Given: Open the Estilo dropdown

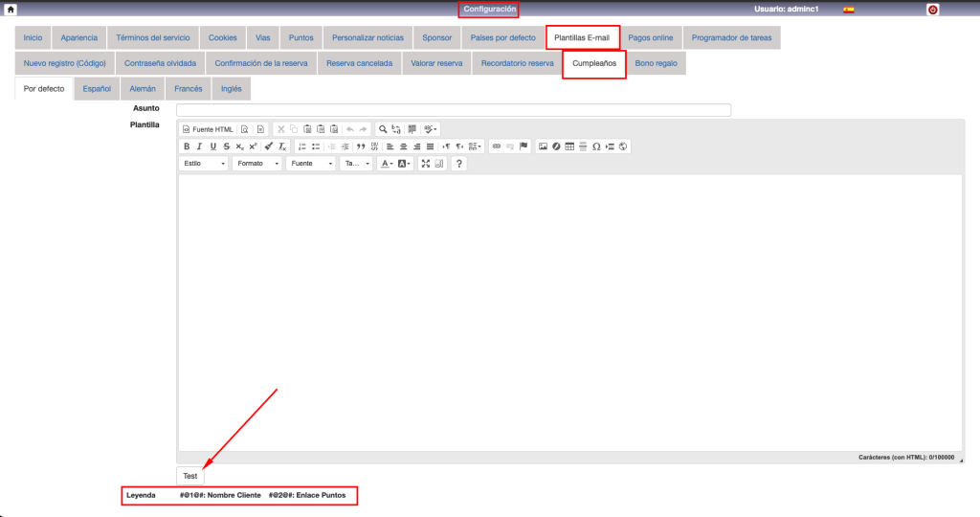Looking at the screenshot, I should click(x=205, y=164).
